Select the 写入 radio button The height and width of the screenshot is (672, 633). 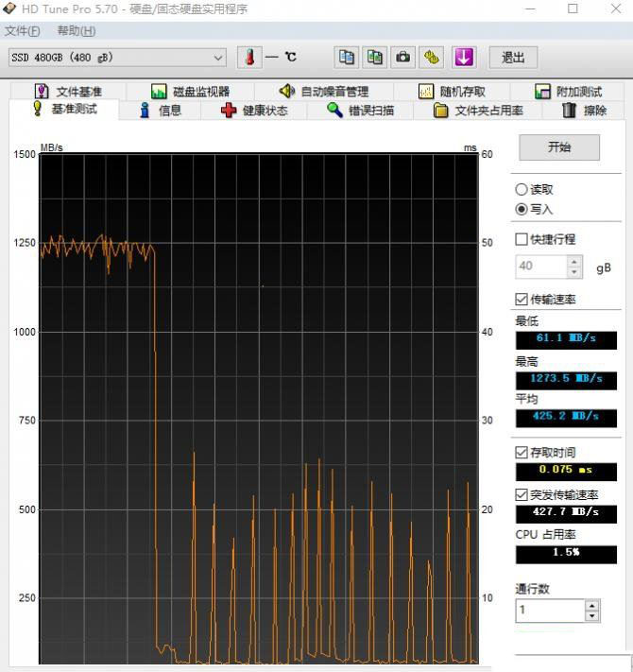pos(522,209)
